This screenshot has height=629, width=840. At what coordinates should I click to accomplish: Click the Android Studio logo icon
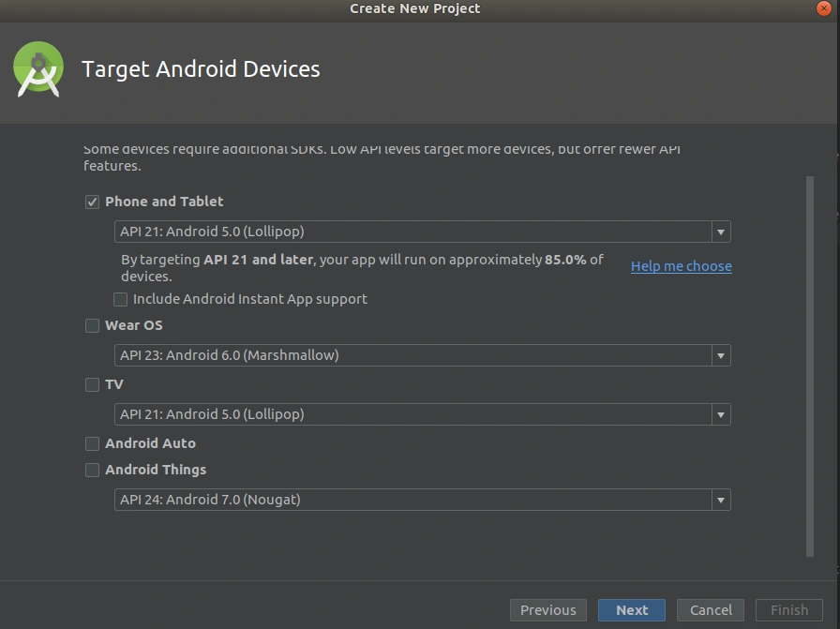click(x=38, y=69)
